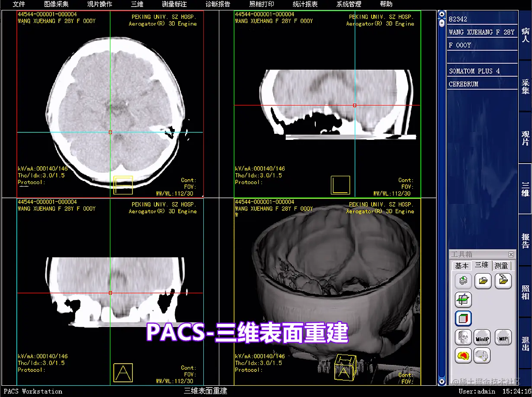Switch to the 基本 toolbox tab
This screenshot has width=532, height=397.
click(461, 265)
